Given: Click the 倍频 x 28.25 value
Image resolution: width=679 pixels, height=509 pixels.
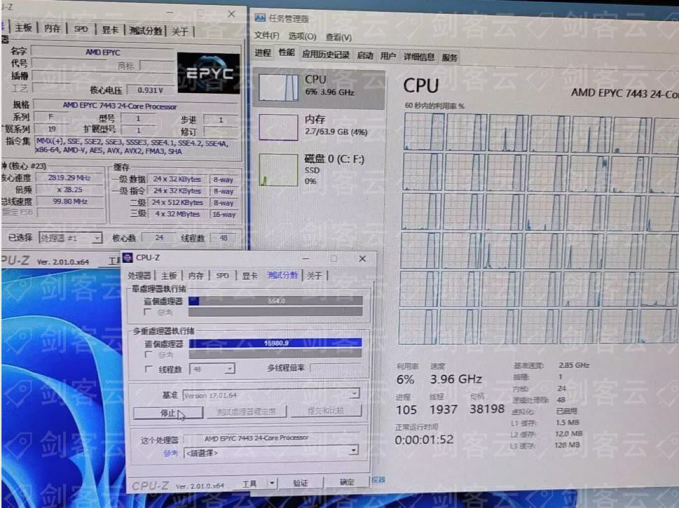Looking at the screenshot, I should 69,189.
